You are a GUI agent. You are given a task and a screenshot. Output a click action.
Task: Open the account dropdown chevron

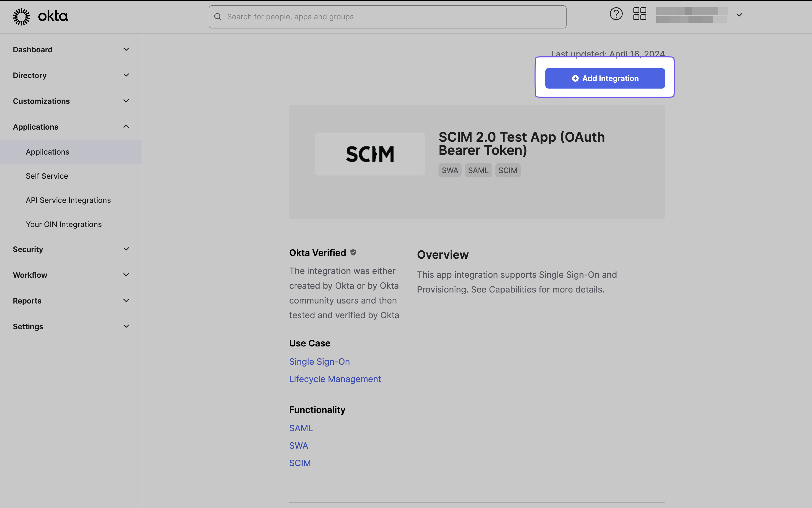coord(739,15)
